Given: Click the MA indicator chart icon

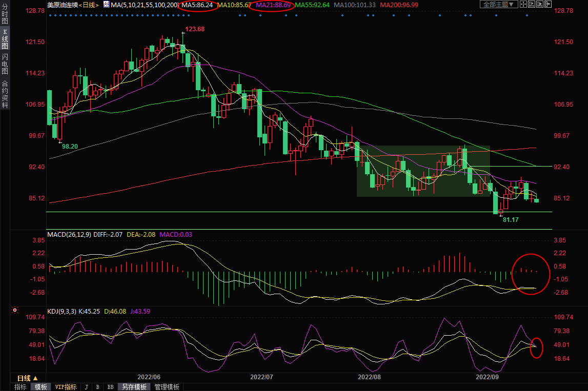Looking at the screenshot, I should tap(106, 4).
